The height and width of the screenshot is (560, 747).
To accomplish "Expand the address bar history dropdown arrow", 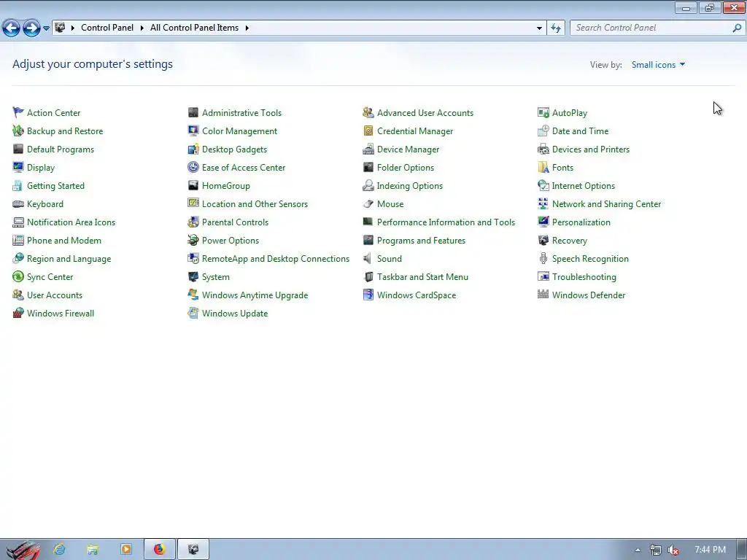I will click(x=539, y=28).
